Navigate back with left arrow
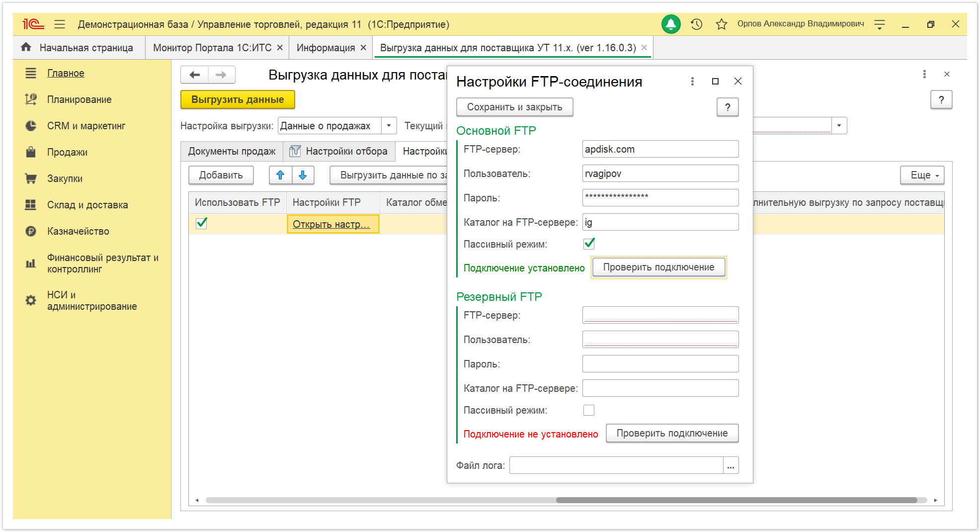980x532 pixels. coord(195,75)
